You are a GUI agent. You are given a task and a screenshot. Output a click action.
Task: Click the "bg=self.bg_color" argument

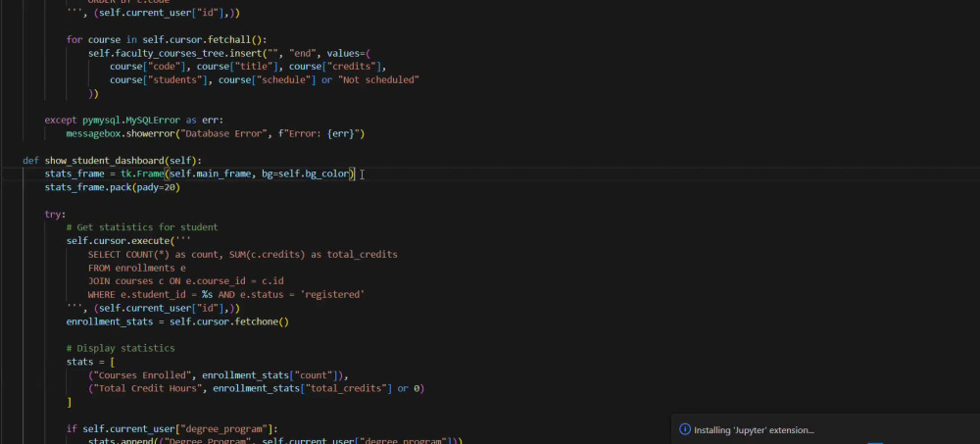tap(305, 173)
